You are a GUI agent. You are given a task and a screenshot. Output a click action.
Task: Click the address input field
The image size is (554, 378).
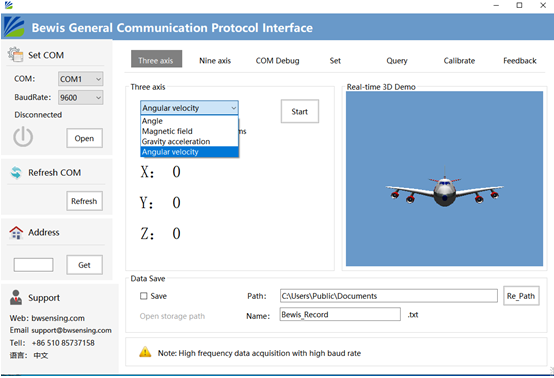34,265
